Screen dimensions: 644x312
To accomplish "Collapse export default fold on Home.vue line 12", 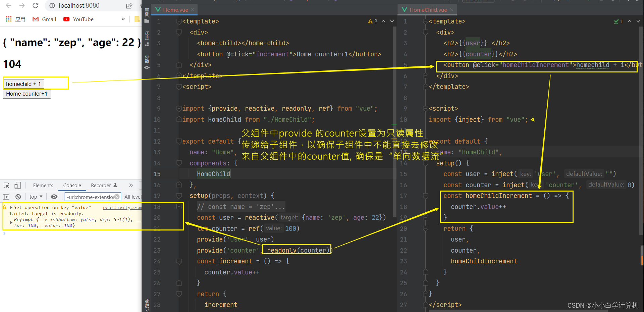I will 179,142.
